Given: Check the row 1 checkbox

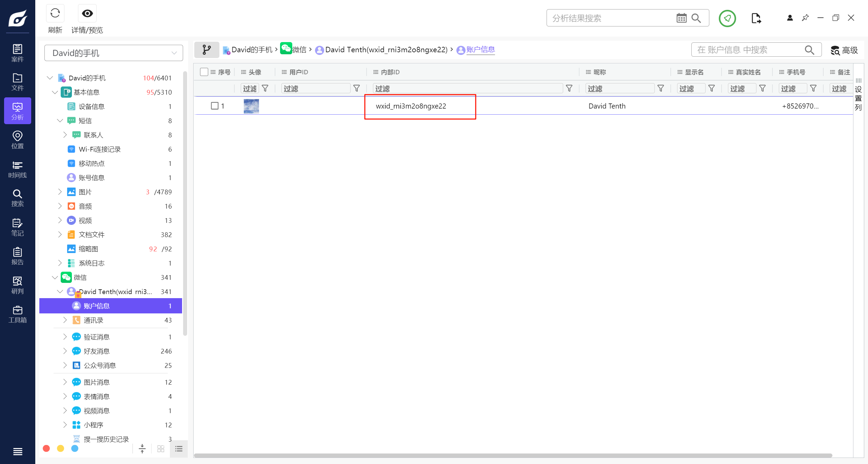Looking at the screenshot, I should click(215, 106).
